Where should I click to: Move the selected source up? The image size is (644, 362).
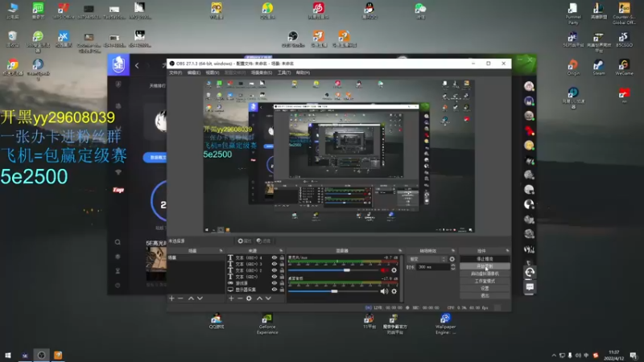coord(259,298)
